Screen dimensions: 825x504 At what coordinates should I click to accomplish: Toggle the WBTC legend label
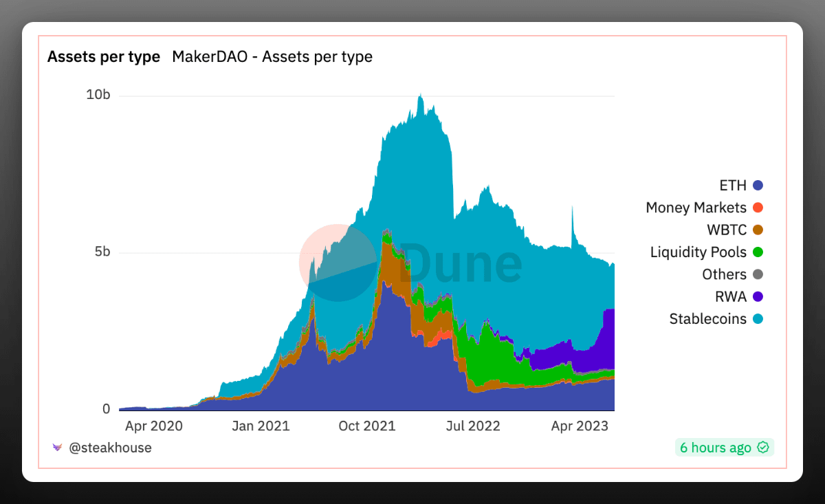727,230
